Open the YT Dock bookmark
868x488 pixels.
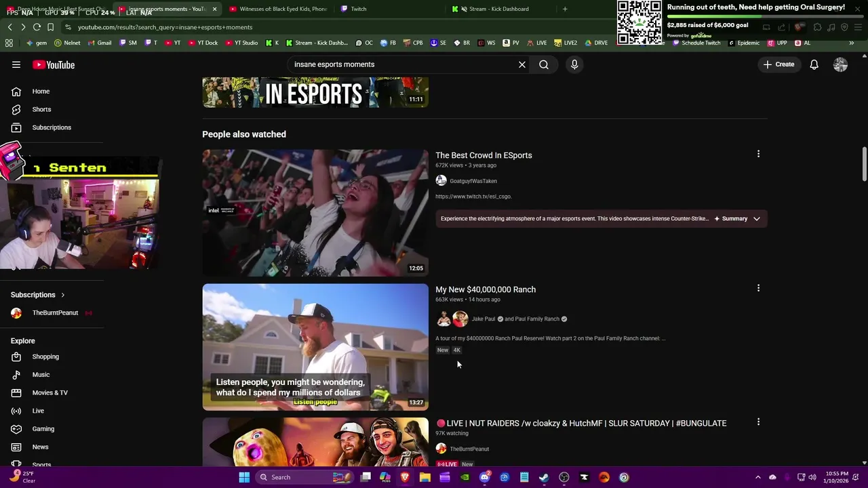coord(202,43)
